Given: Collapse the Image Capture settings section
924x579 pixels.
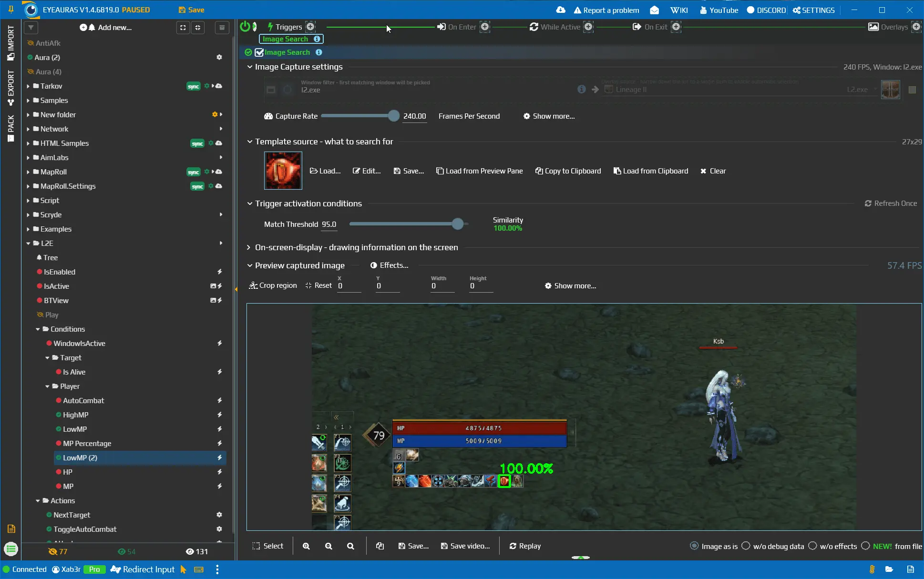Looking at the screenshot, I should pos(249,67).
